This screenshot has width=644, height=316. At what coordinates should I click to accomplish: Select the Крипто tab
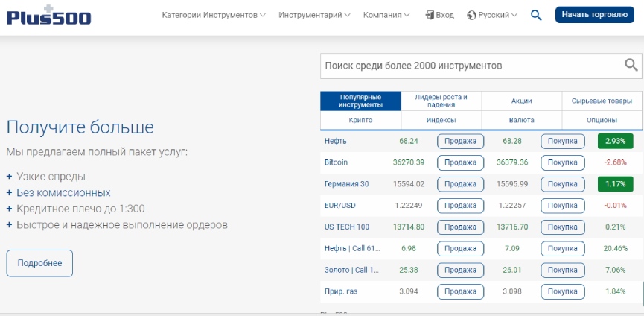[x=360, y=120]
